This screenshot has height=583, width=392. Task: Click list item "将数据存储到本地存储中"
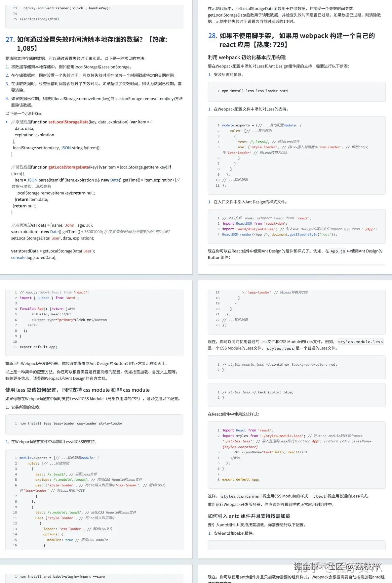(72, 67)
